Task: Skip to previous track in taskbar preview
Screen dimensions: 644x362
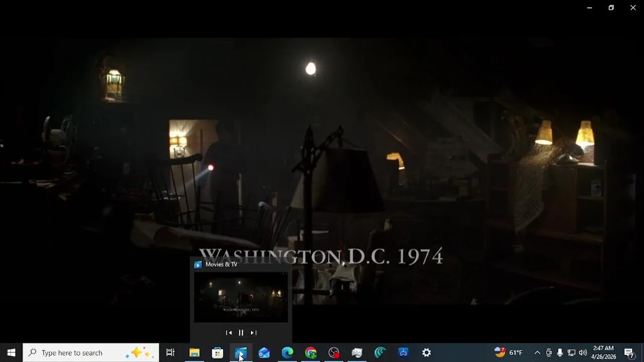Action: pyautogui.click(x=229, y=333)
